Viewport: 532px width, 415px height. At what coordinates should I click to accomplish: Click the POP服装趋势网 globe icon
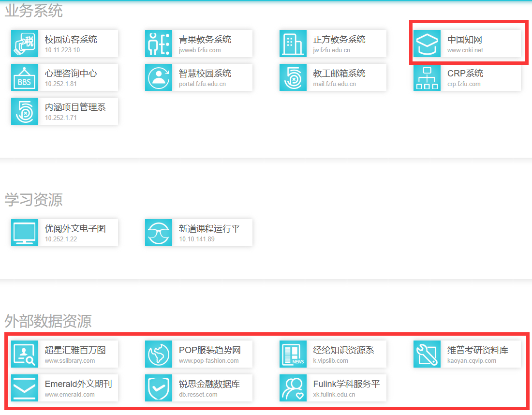159,354
